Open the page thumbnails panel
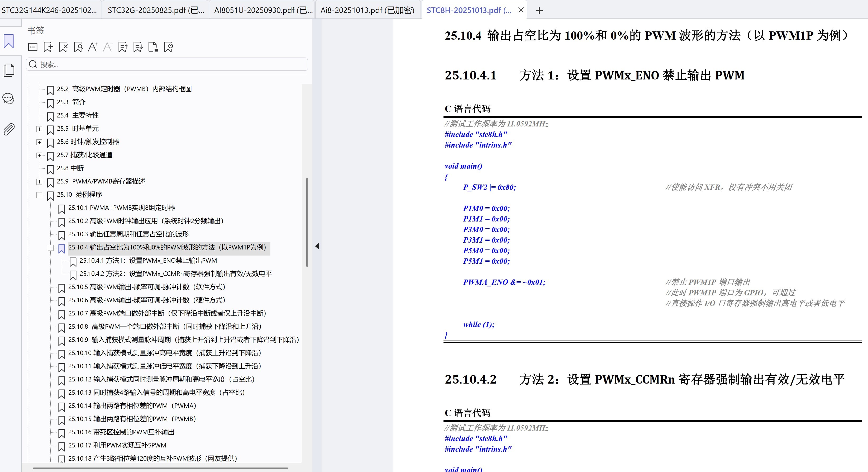This screenshot has width=868, height=472. click(8, 70)
